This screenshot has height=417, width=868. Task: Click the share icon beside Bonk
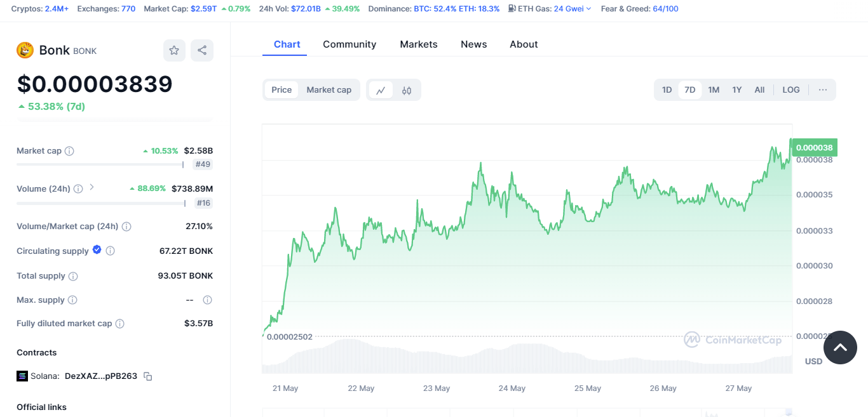[x=202, y=50]
